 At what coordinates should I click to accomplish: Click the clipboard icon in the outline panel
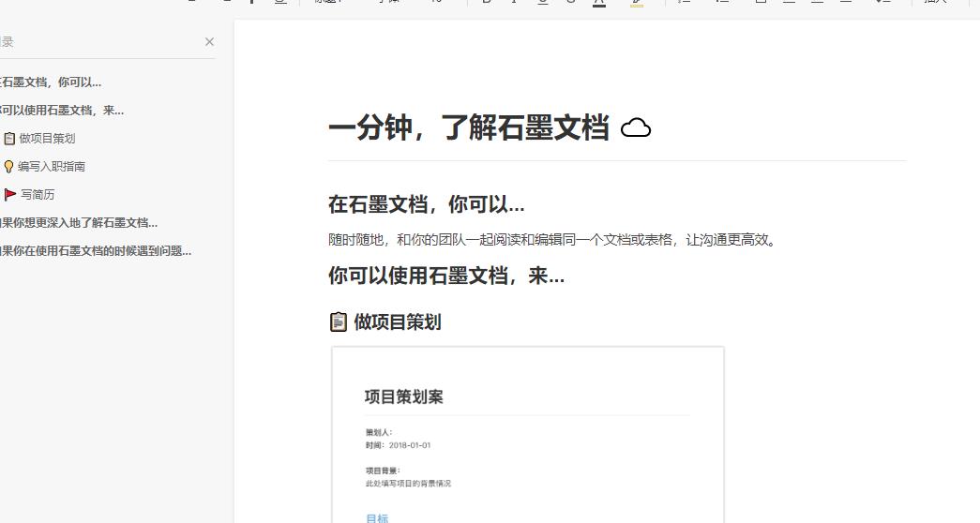tap(9, 139)
